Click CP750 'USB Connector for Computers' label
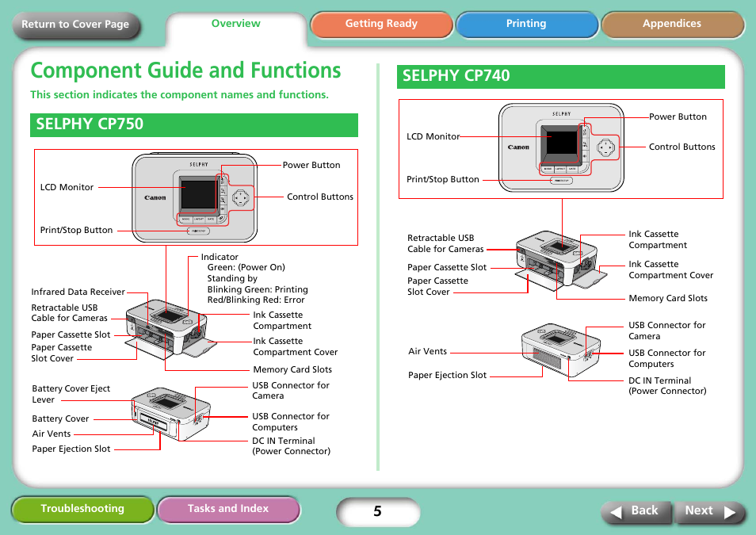756x535 pixels. point(291,422)
